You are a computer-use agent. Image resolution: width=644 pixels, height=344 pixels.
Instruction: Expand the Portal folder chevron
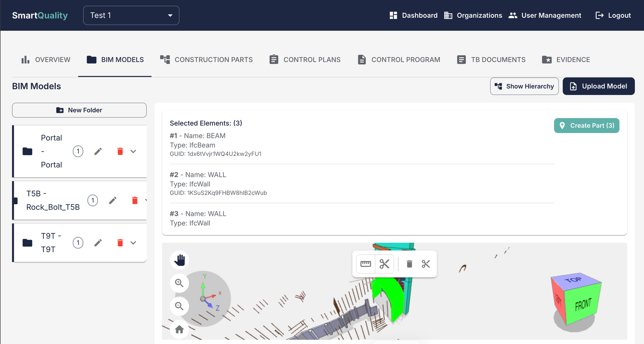(x=133, y=151)
